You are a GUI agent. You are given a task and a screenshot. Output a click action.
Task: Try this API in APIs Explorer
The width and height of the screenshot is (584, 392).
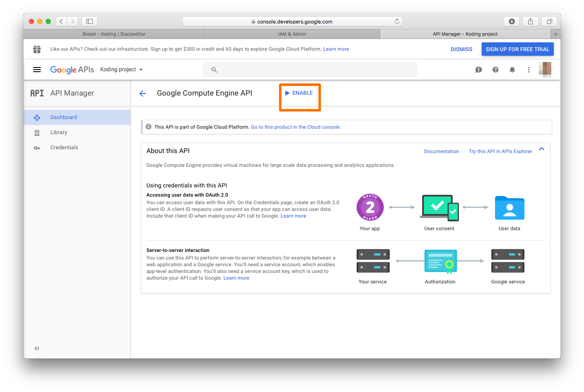point(501,151)
